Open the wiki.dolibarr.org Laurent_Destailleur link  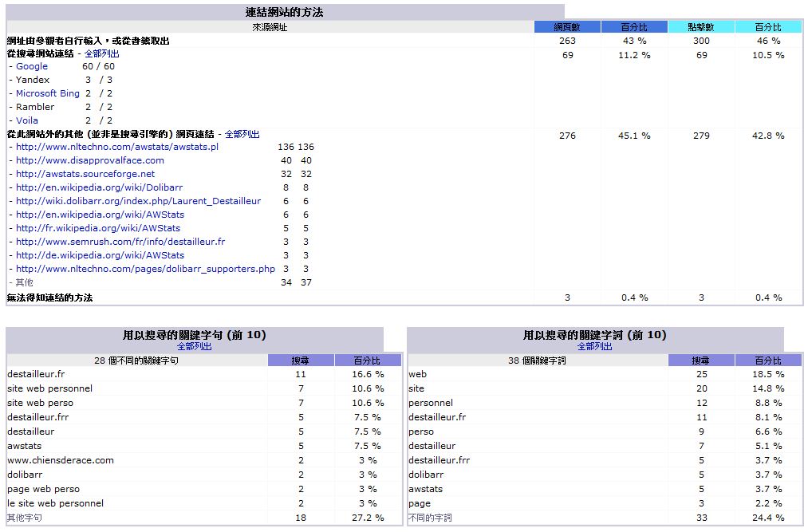[x=138, y=201]
